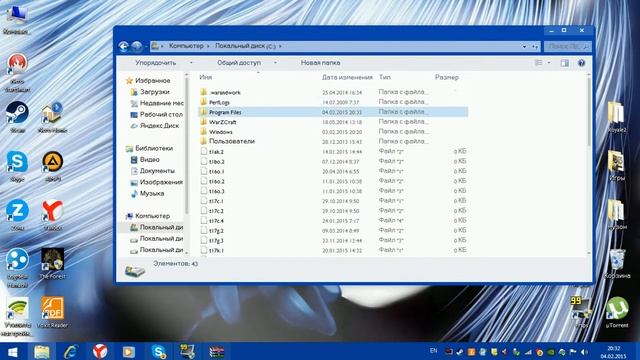Open the Игры folder on desktop
Screen dimensions: 640x360
tap(616, 166)
